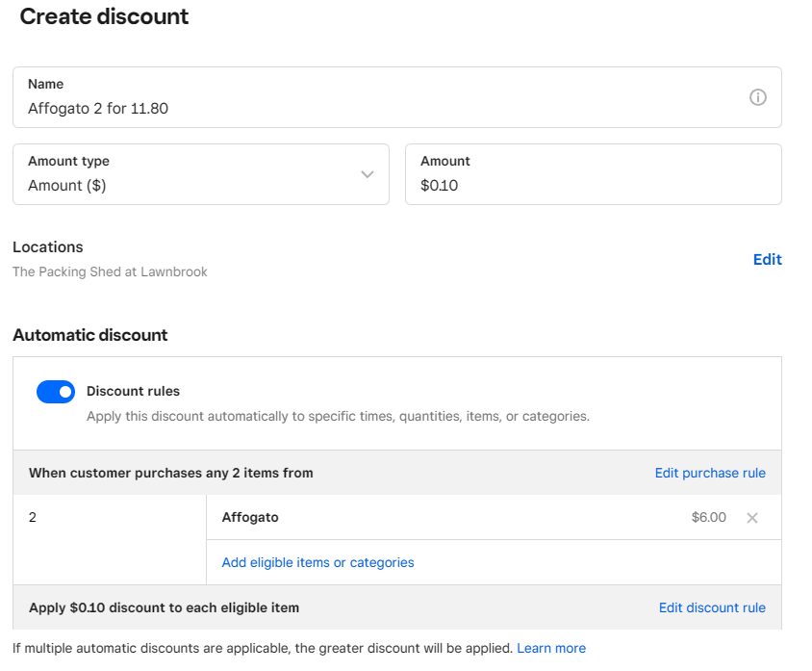Click the quantity cell showing 2
Screen dimensions: 812x671
pos(33,517)
